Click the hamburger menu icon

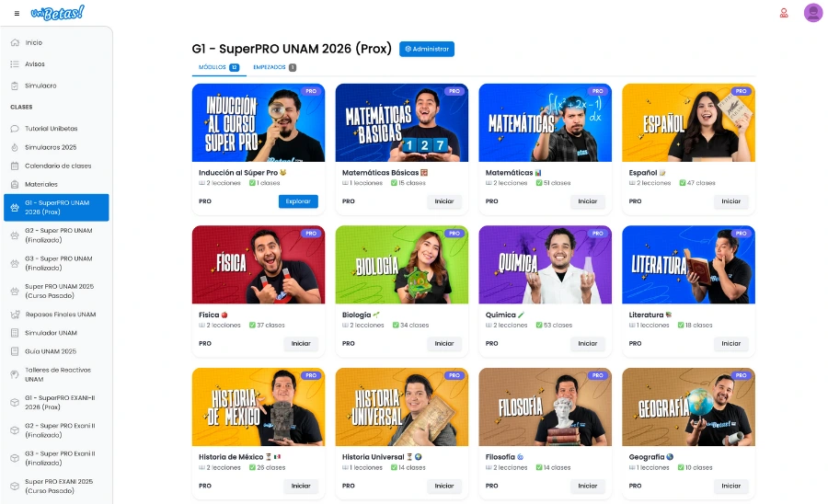tap(17, 13)
